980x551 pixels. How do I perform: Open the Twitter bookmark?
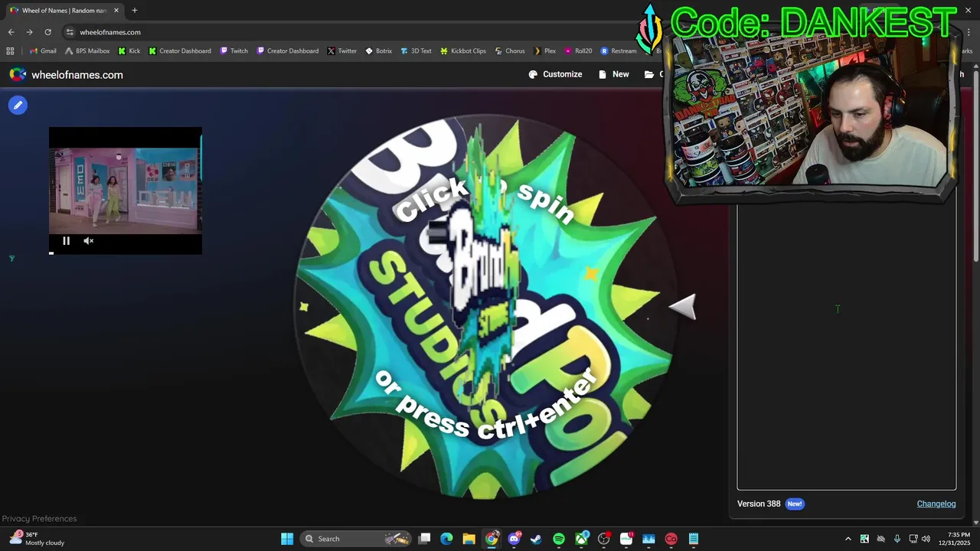[x=341, y=51]
